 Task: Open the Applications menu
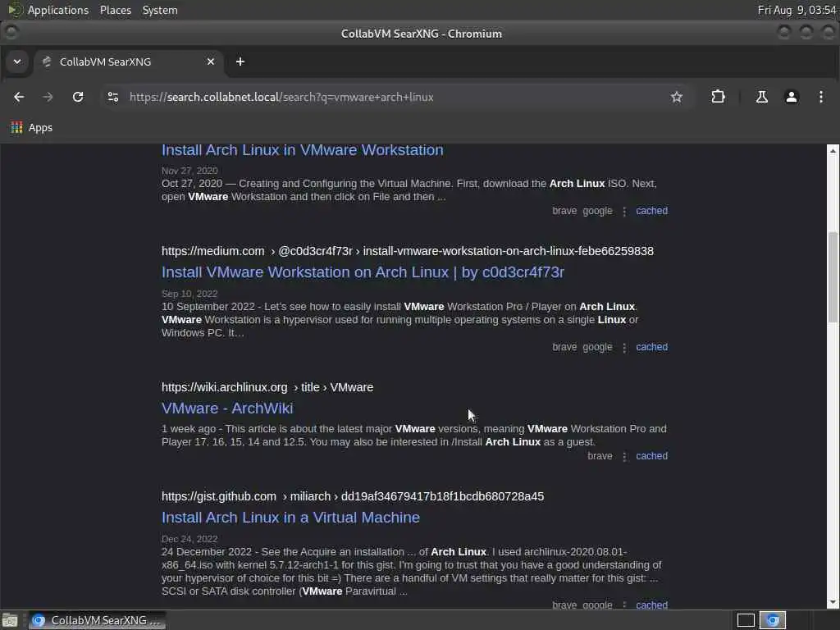pyautogui.click(x=58, y=10)
